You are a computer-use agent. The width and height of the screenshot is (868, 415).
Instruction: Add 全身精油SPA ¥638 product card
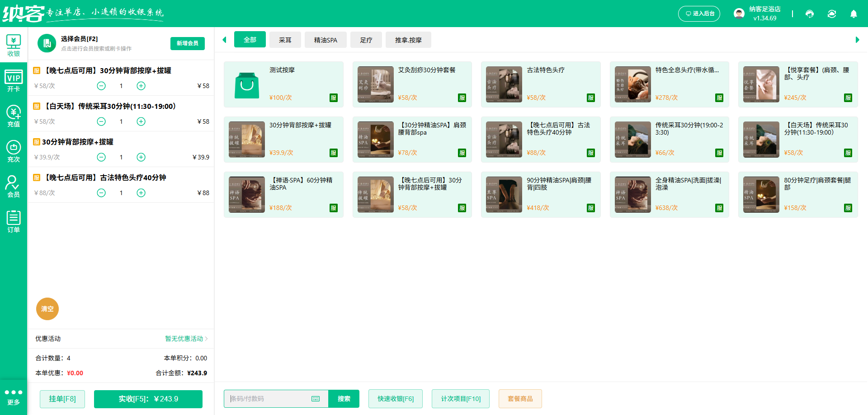coord(670,195)
